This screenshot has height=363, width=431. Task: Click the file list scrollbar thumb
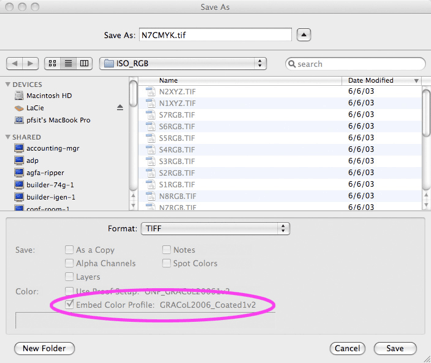pos(426,113)
